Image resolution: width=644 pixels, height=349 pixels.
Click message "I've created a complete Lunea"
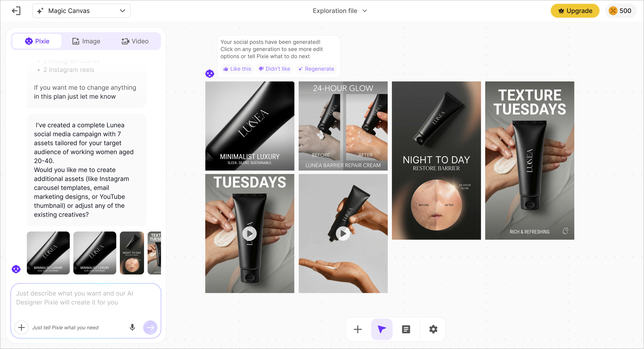coord(87,170)
